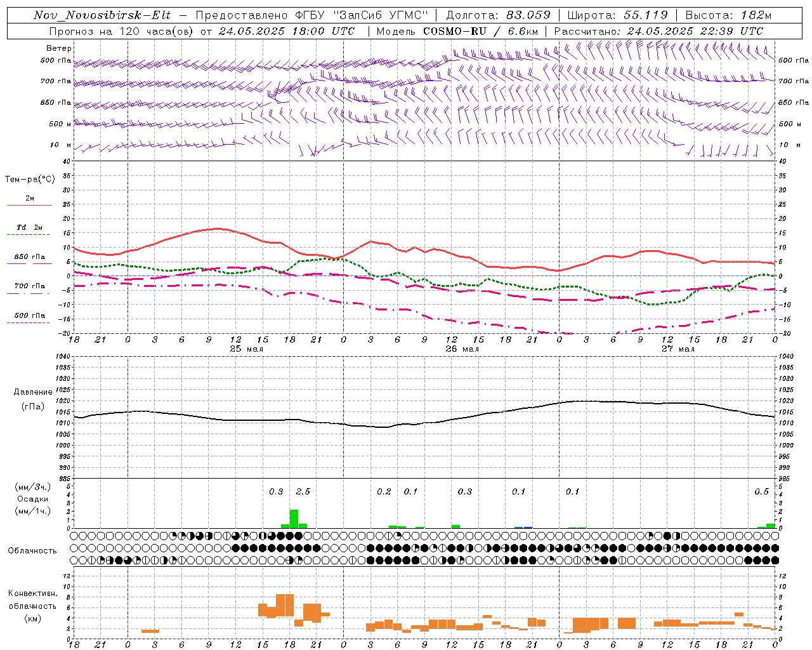The height and width of the screenshot is (650, 812).
Task: Click the 0.2 precipitation amount value
Action: [x=384, y=492]
